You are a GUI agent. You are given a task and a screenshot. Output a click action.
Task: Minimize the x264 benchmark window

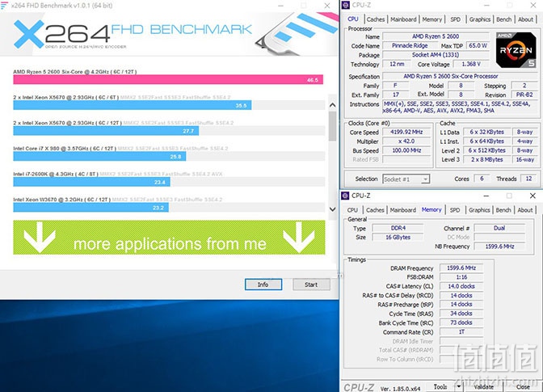click(x=280, y=6)
